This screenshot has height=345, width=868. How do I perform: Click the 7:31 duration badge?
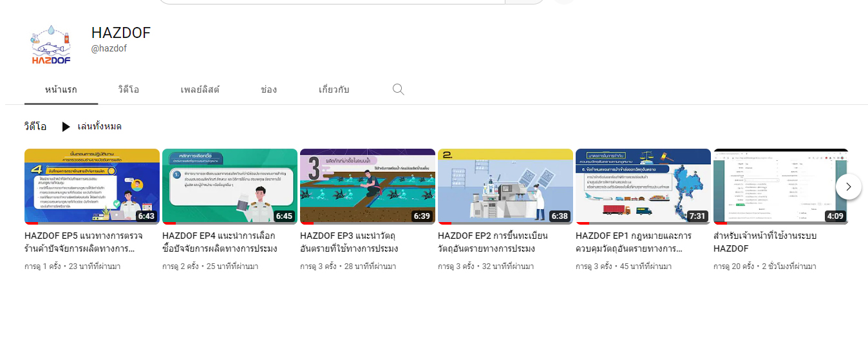[697, 216]
